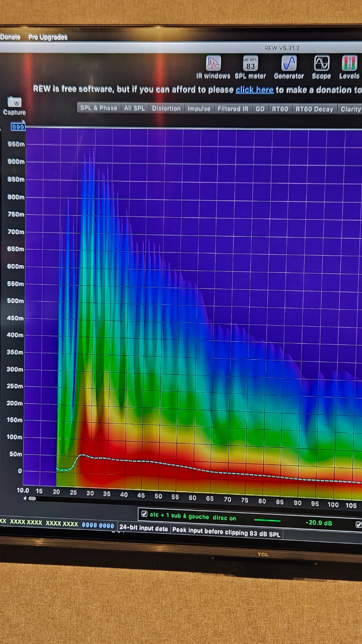The height and width of the screenshot is (644, 362).
Task: Switch to the All SPL tab
Action: (x=134, y=108)
